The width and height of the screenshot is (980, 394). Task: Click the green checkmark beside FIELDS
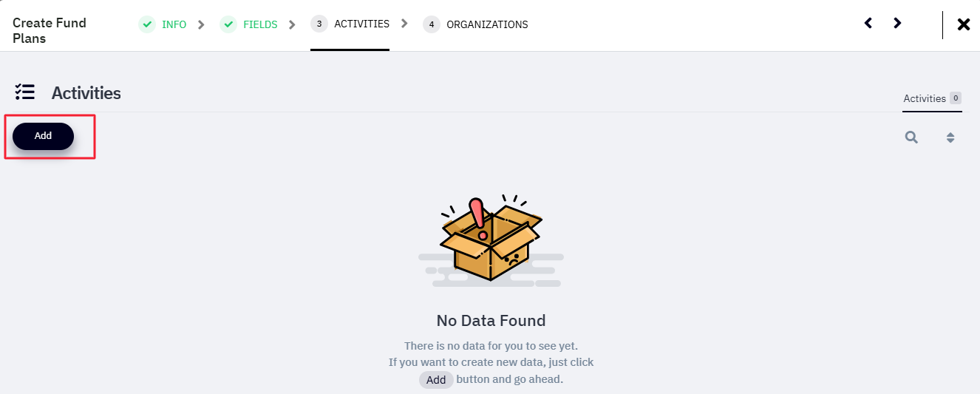click(228, 24)
